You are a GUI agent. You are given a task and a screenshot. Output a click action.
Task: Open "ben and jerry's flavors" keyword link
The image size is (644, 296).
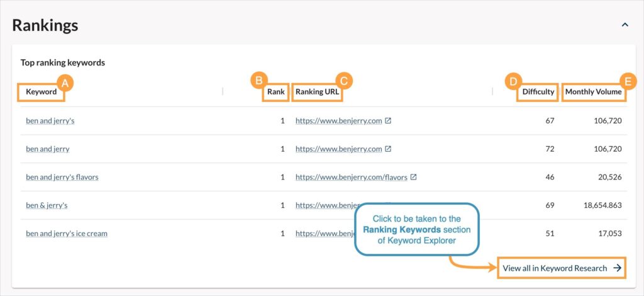tap(62, 177)
